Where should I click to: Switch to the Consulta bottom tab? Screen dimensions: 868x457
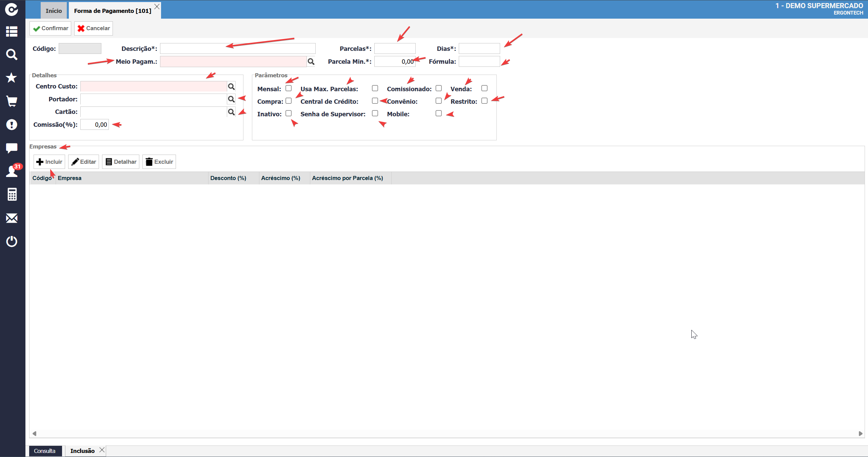45,451
